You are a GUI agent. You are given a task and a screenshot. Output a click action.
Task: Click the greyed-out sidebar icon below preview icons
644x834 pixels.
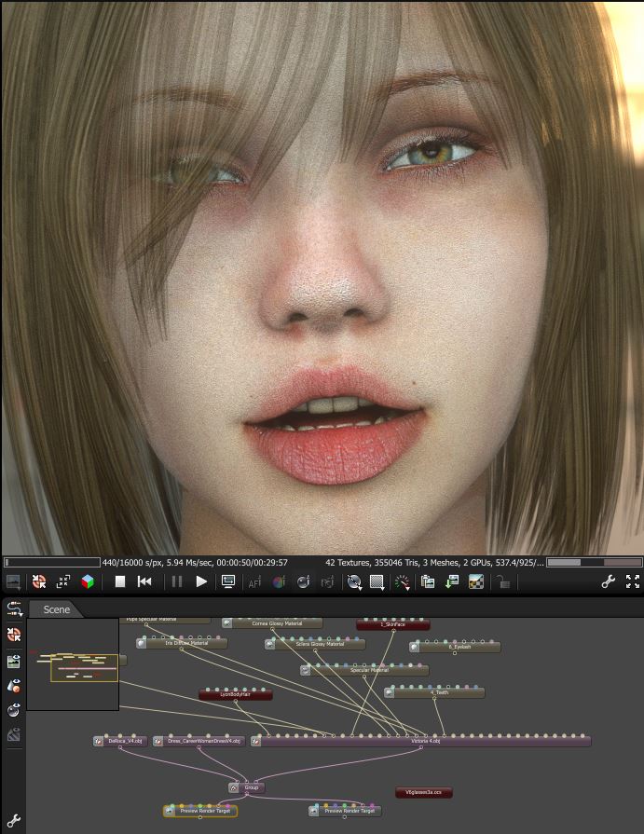click(x=14, y=735)
